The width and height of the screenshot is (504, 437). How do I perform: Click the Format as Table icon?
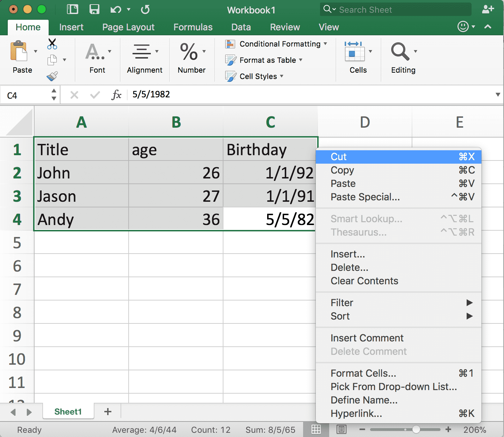coord(231,60)
